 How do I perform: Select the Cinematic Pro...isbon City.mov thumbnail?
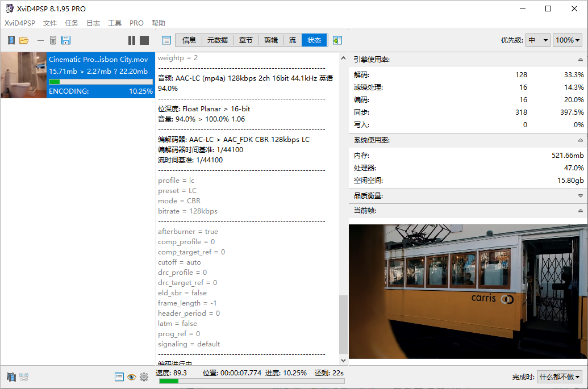[x=23, y=76]
